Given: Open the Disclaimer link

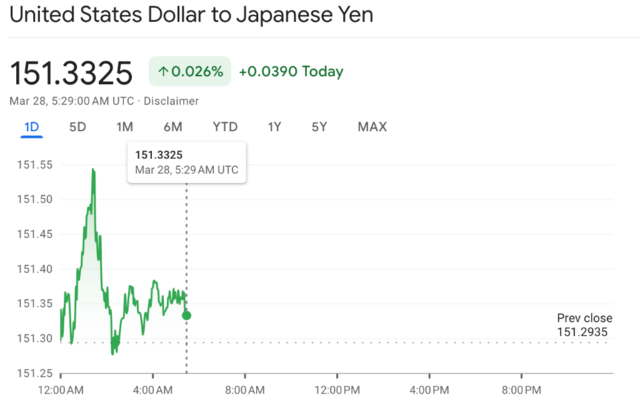Looking at the screenshot, I should click(170, 101).
